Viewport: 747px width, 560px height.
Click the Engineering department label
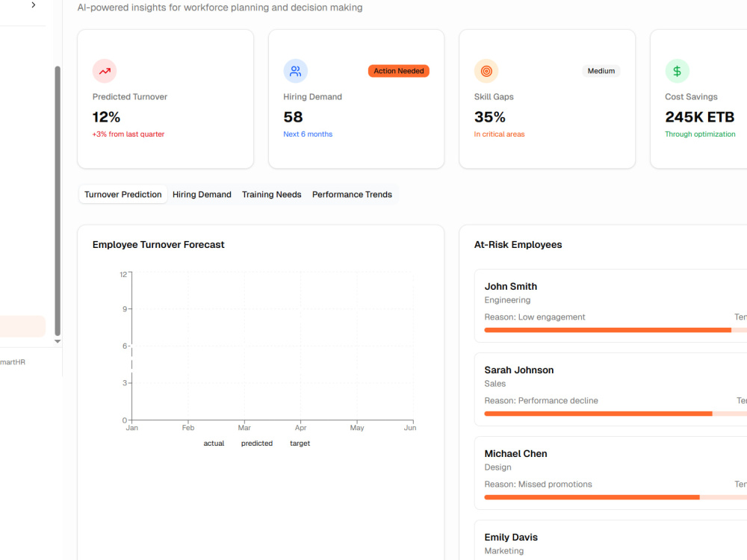(x=507, y=300)
